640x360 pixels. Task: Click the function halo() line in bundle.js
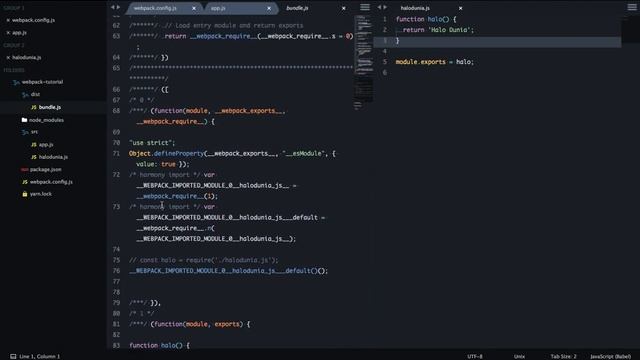(x=160, y=345)
